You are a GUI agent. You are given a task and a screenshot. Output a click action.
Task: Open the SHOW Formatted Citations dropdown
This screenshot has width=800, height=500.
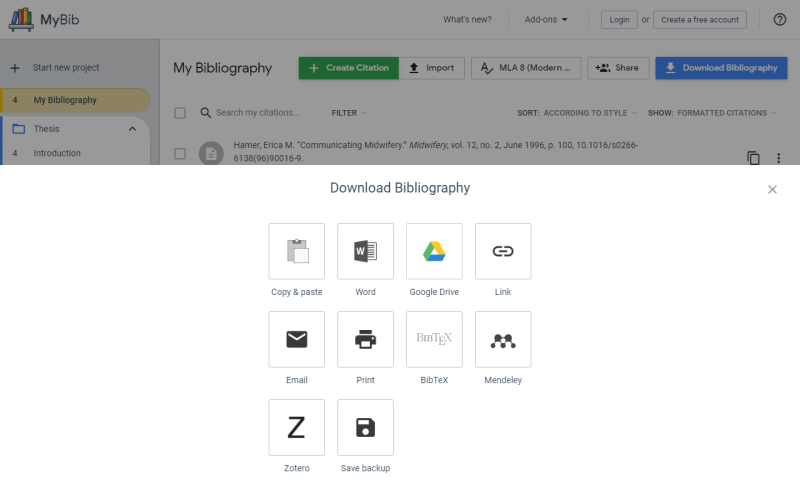(712, 113)
